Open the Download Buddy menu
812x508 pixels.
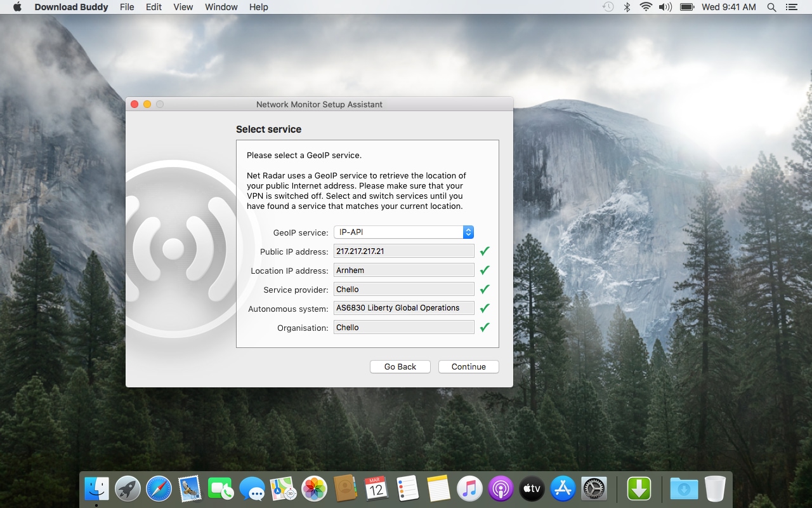tap(71, 7)
